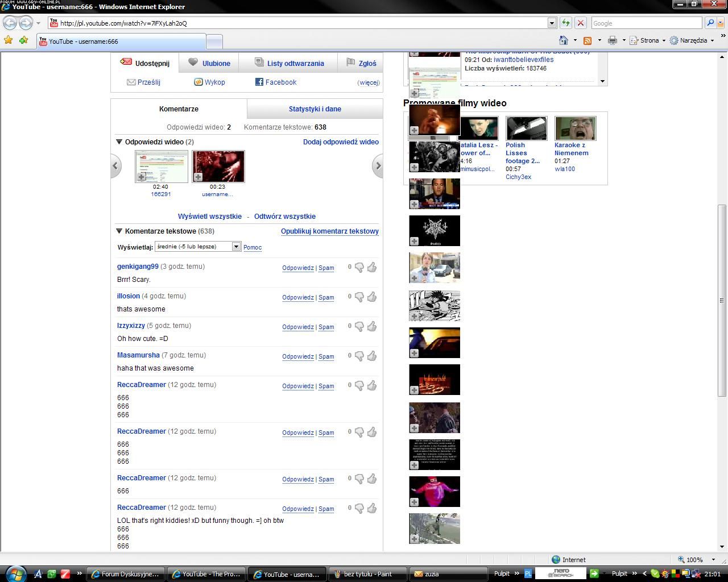
Task: Click the Odtwórz wszystkie link
Action: (285, 216)
